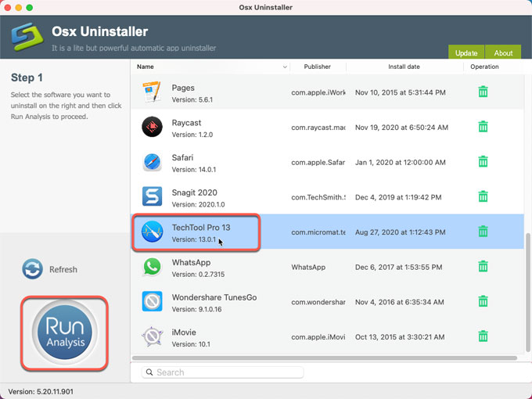Screen dimensions: 532x399
Task: Click the Run Analysis button
Action: (64, 332)
